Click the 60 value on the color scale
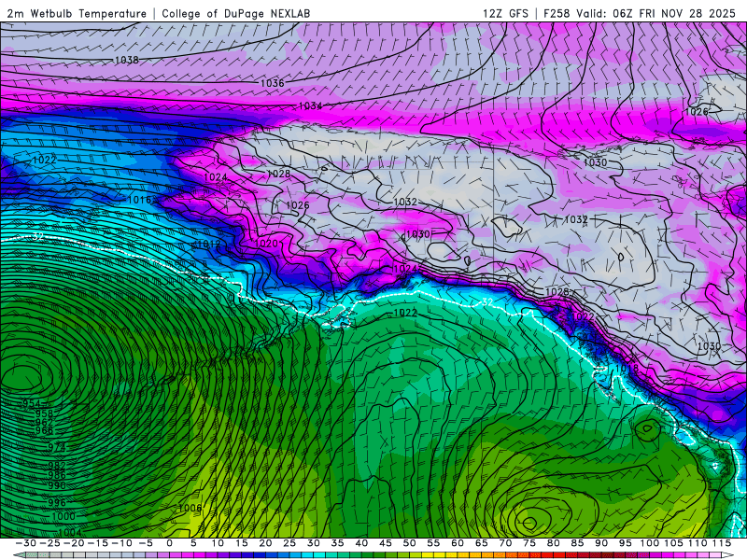Screen dimensions: 747x560 [458, 543]
